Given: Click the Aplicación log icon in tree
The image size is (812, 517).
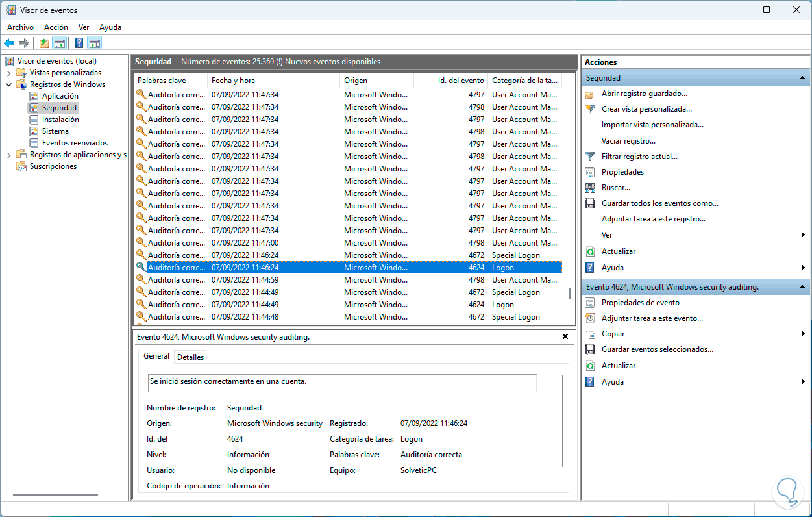Looking at the screenshot, I should coord(34,96).
